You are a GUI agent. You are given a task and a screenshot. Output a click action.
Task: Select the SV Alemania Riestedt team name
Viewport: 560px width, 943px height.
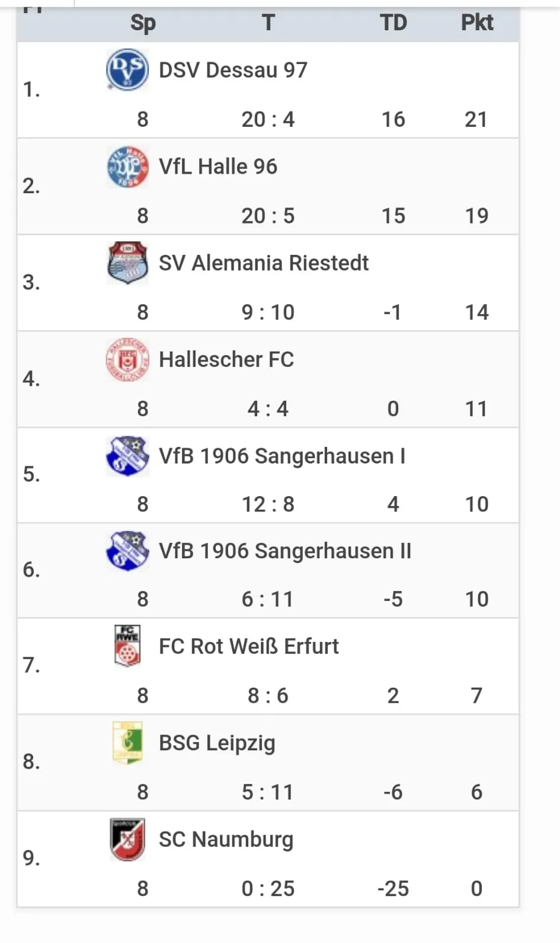[263, 263]
